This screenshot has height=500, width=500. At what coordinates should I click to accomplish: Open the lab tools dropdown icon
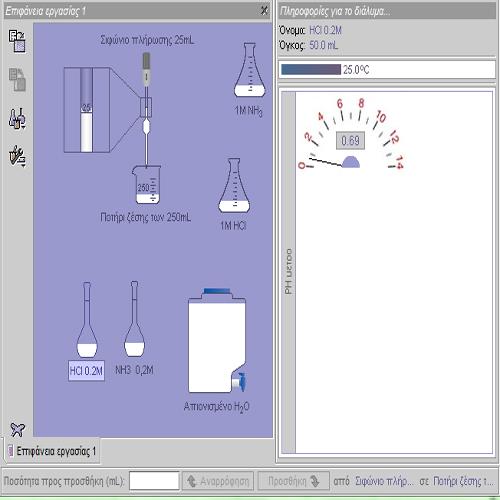(x=17, y=156)
